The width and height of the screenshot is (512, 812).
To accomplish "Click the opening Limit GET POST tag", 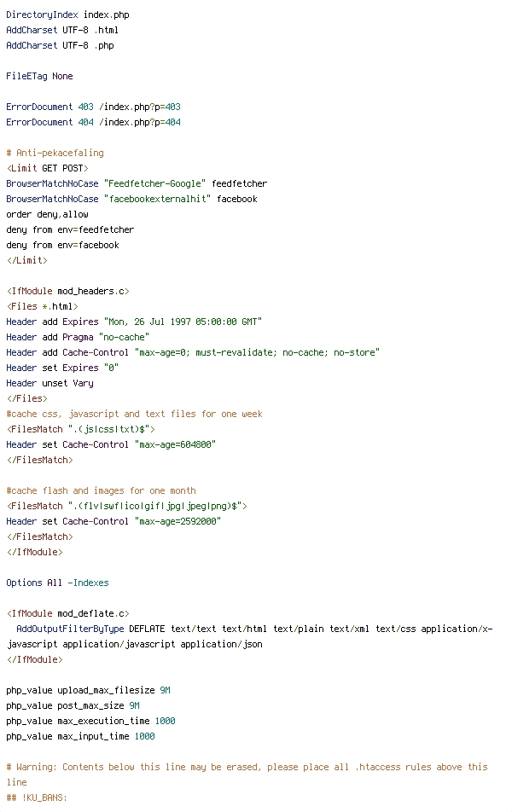I will pos(47,168).
